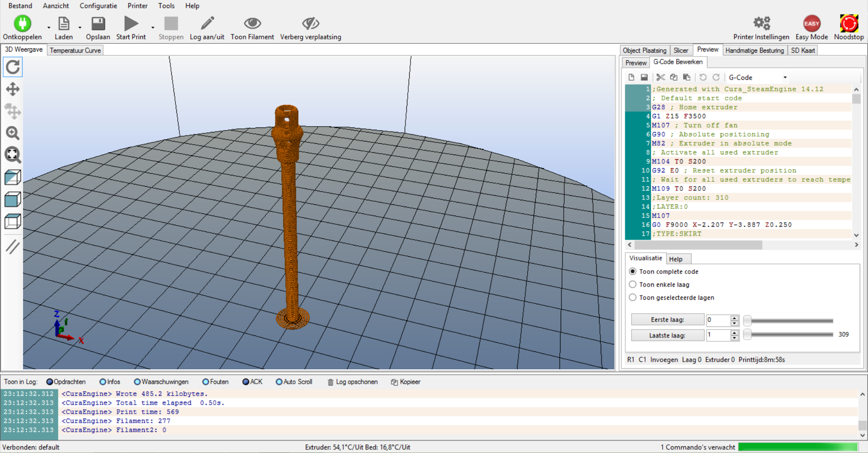This screenshot has height=453, width=868.
Task: Toggle Auto Scroll in log
Action: pyautogui.click(x=279, y=382)
